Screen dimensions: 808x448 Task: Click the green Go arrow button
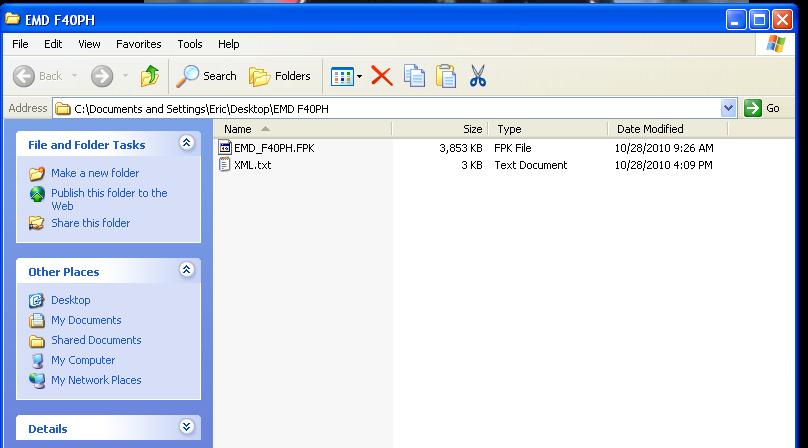tap(753, 108)
